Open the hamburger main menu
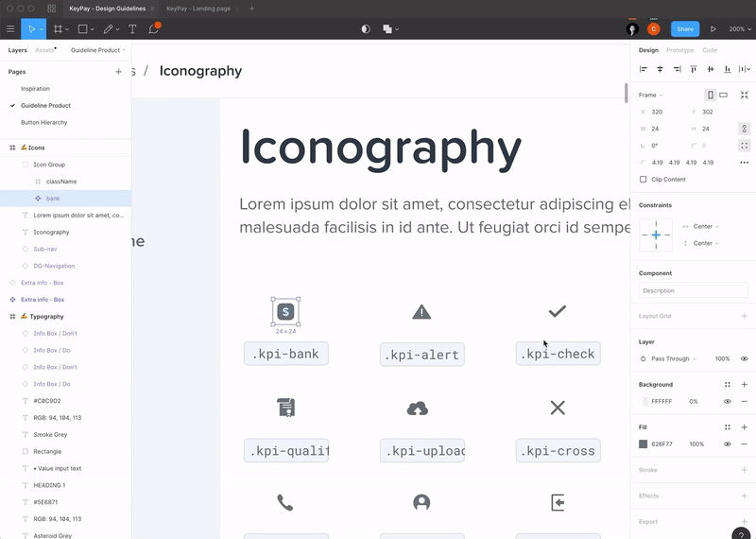756x539 pixels. 10,29
